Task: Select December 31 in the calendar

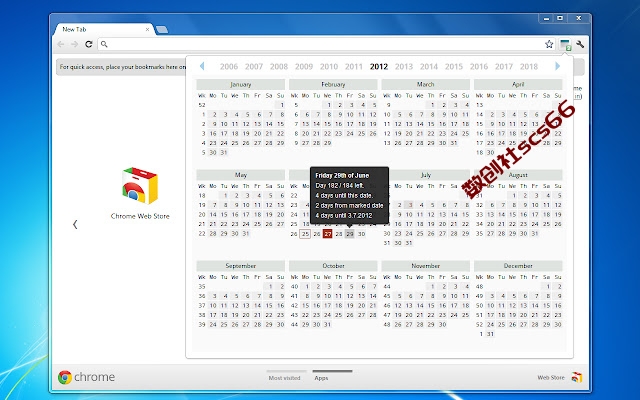Action: [x=490, y=334]
